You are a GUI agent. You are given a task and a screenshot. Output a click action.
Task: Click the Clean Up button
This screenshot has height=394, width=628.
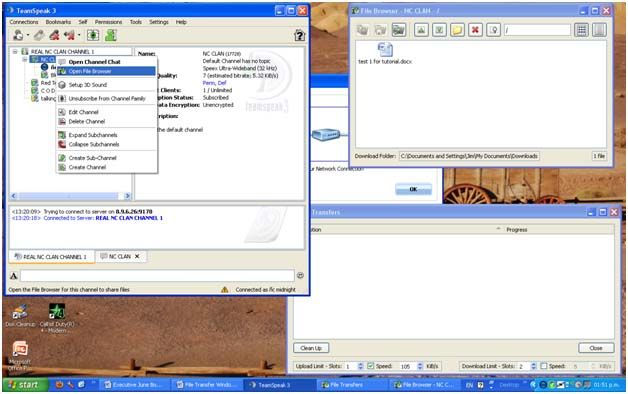coord(311,348)
